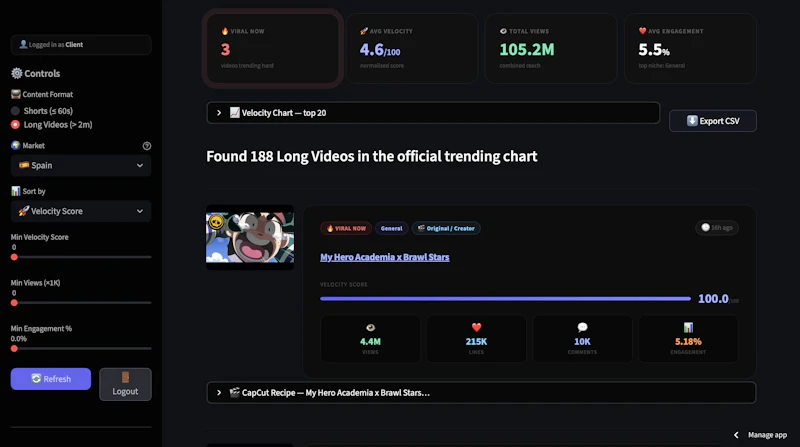This screenshot has height=447, width=800.
Task: Open the Spain market dropdown
Action: coord(81,165)
